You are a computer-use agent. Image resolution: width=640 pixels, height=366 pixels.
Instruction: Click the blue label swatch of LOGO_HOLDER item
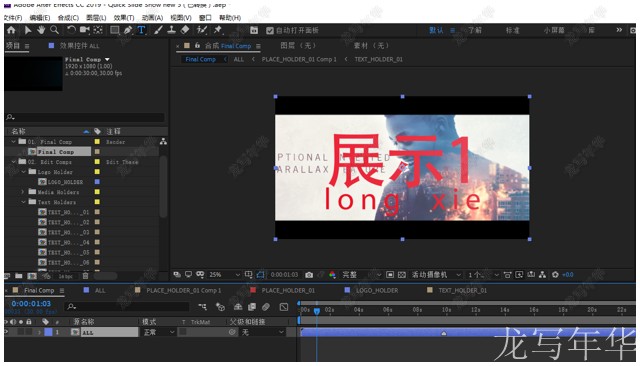pos(97,182)
